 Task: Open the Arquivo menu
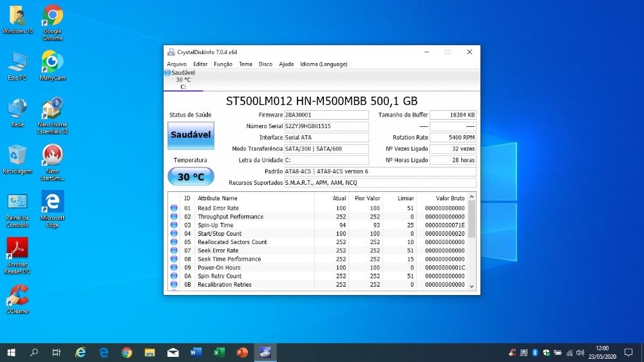click(176, 64)
